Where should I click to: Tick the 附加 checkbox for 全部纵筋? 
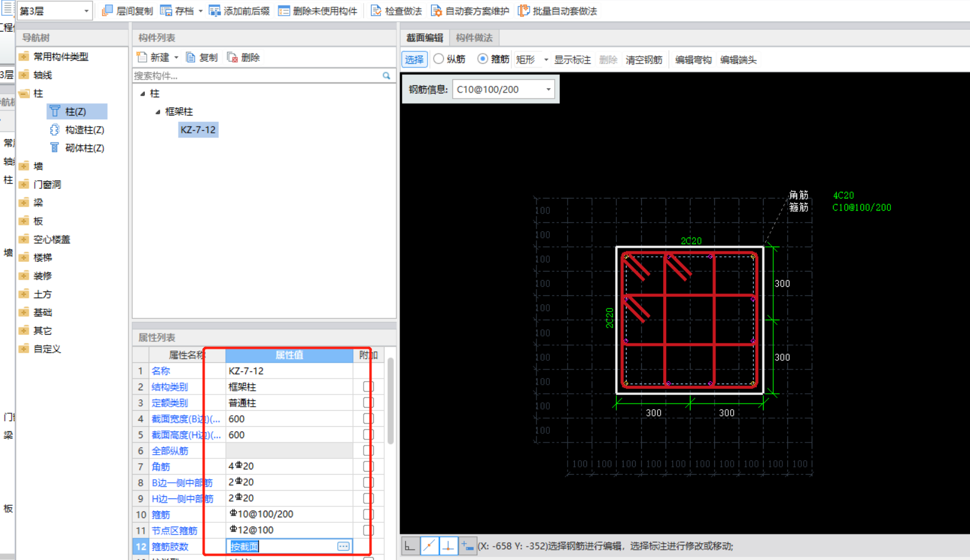pyautogui.click(x=368, y=450)
